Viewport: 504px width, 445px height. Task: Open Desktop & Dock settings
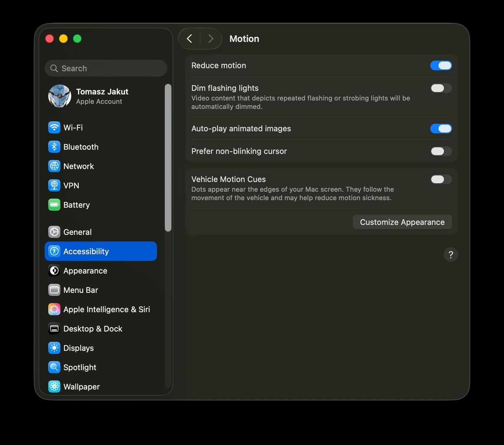coord(54,329)
